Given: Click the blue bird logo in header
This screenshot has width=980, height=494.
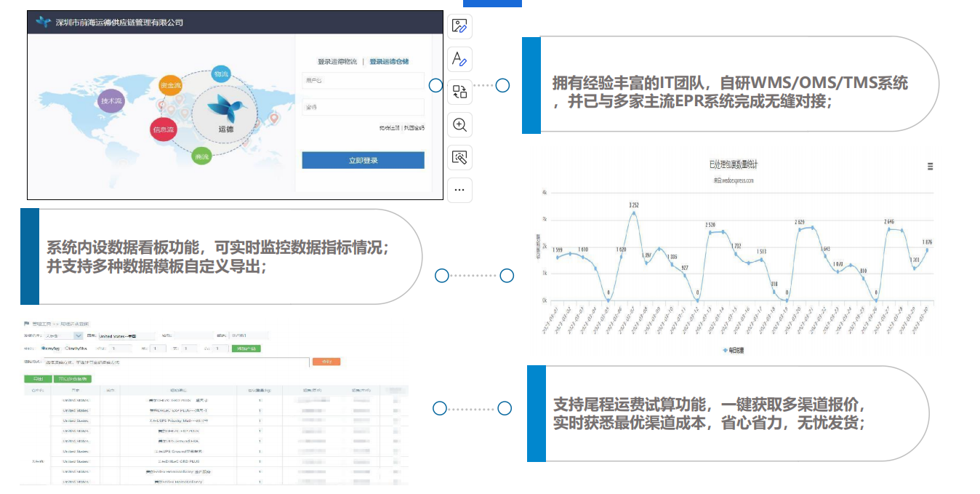Looking at the screenshot, I should click(x=44, y=22).
